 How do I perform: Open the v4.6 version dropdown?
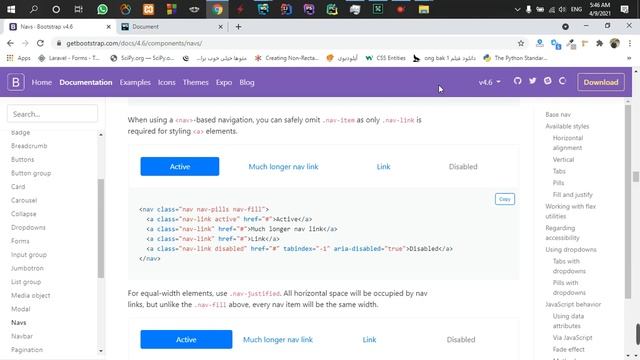[489, 82]
